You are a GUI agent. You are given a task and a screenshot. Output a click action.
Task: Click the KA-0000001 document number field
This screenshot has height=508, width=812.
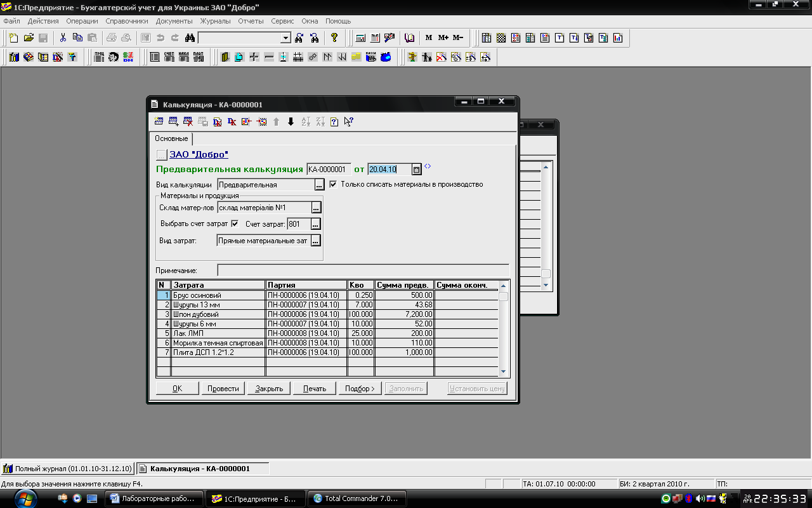tap(328, 170)
